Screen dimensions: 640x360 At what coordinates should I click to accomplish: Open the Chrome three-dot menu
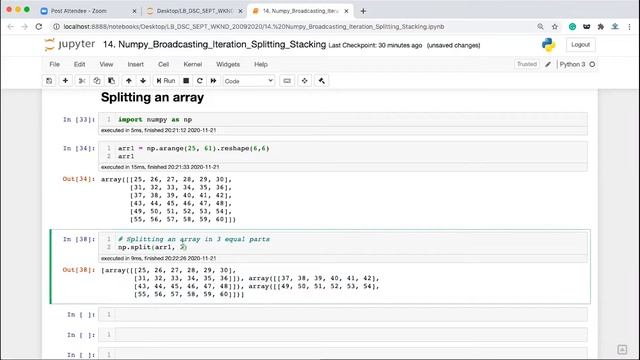(x=629, y=27)
